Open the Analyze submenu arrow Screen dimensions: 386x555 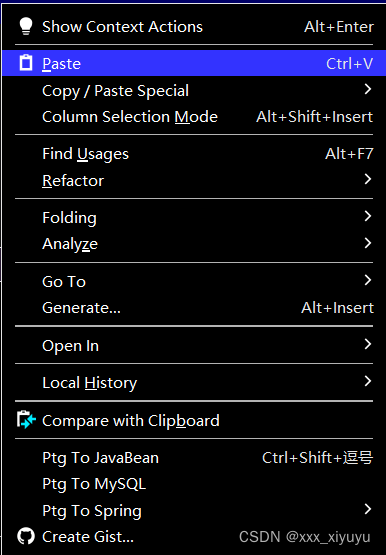[368, 243]
